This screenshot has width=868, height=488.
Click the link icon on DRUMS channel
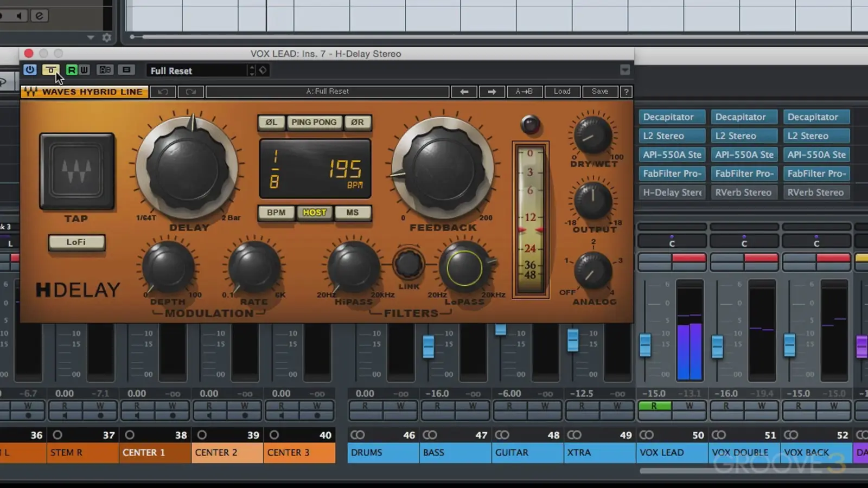pyautogui.click(x=358, y=435)
